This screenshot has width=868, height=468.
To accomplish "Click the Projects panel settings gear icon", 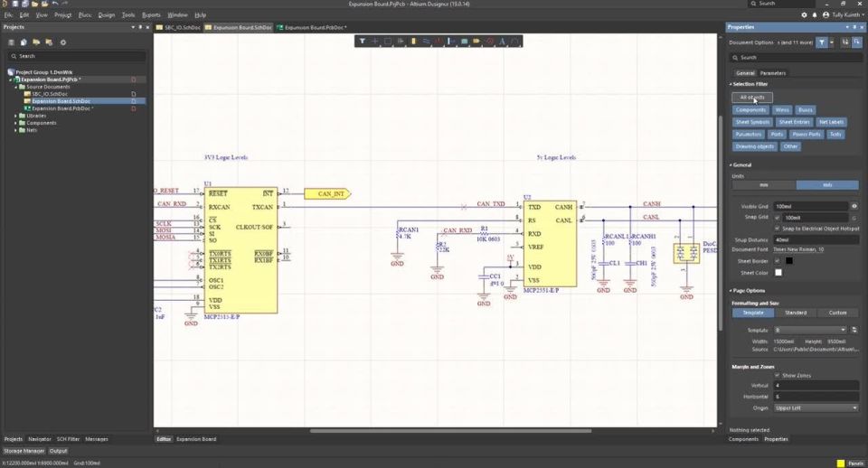I will 63,42.
